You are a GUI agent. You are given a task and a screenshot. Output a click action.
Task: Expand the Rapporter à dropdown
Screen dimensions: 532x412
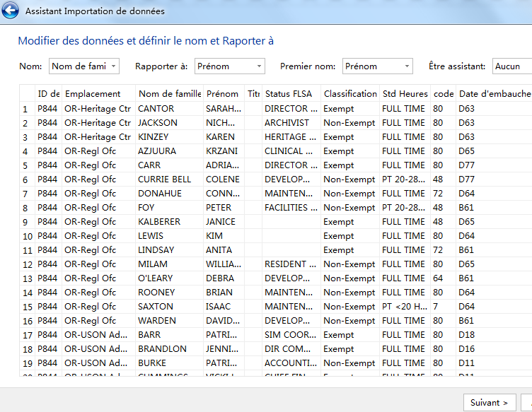(x=229, y=66)
